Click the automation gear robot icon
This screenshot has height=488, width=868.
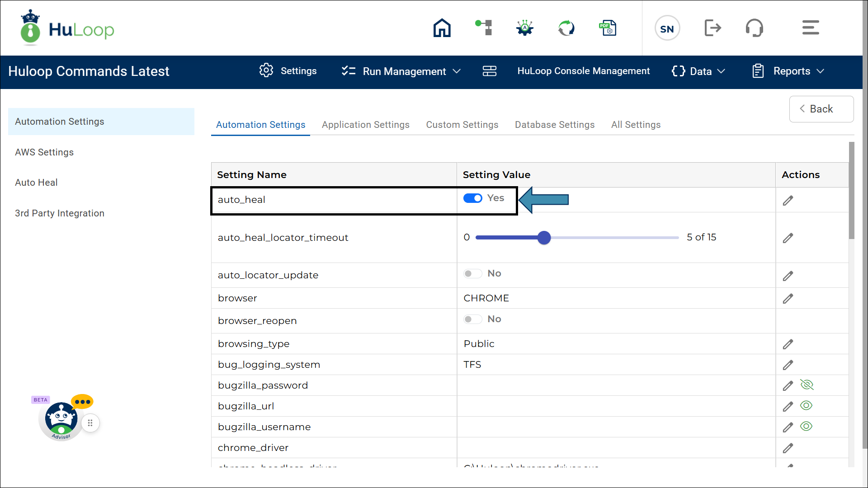(524, 28)
